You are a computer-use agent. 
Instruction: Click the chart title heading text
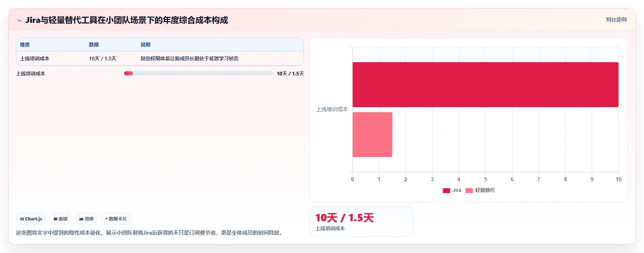point(126,20)
